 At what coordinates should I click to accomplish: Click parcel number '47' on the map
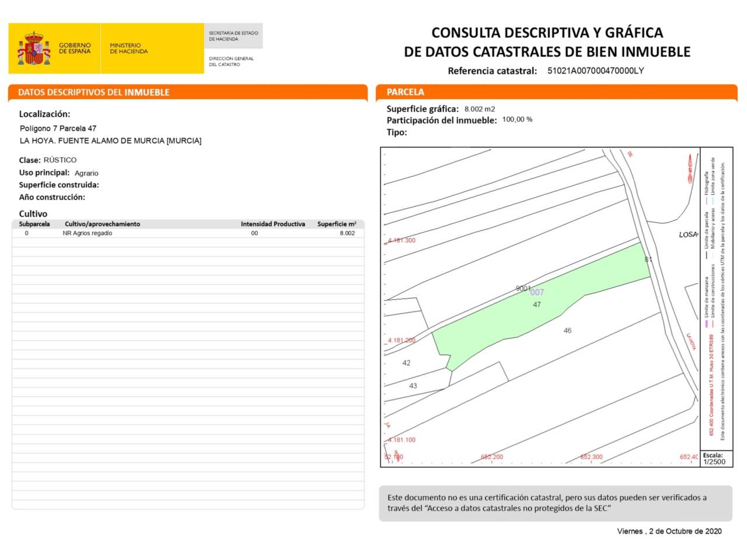tap(537, 304)
